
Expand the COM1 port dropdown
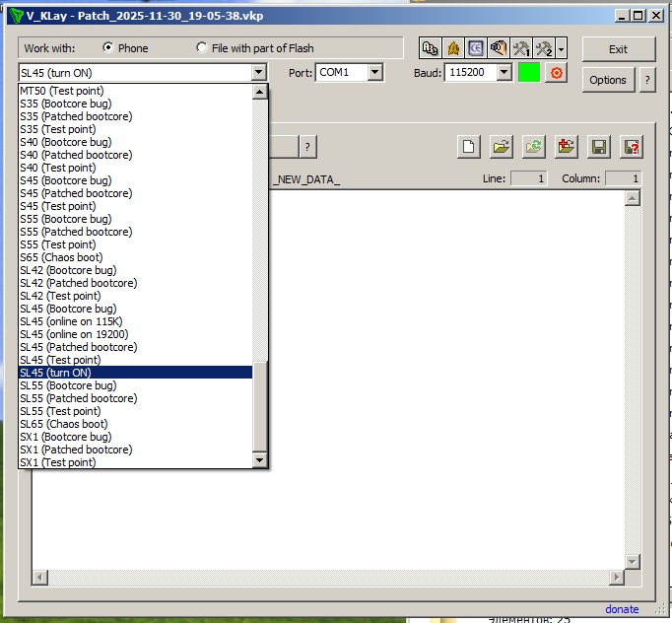[373, 73]
